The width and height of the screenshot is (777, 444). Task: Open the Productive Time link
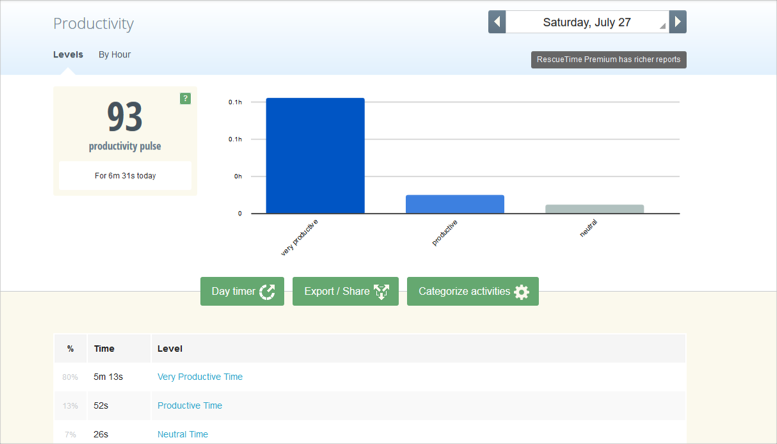click(x=190, y=406)
